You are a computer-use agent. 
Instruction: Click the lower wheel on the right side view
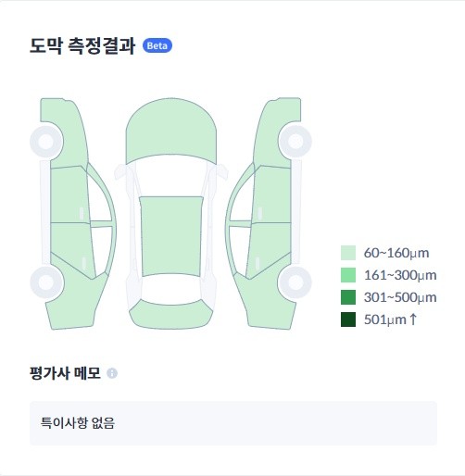pos(295,282)
